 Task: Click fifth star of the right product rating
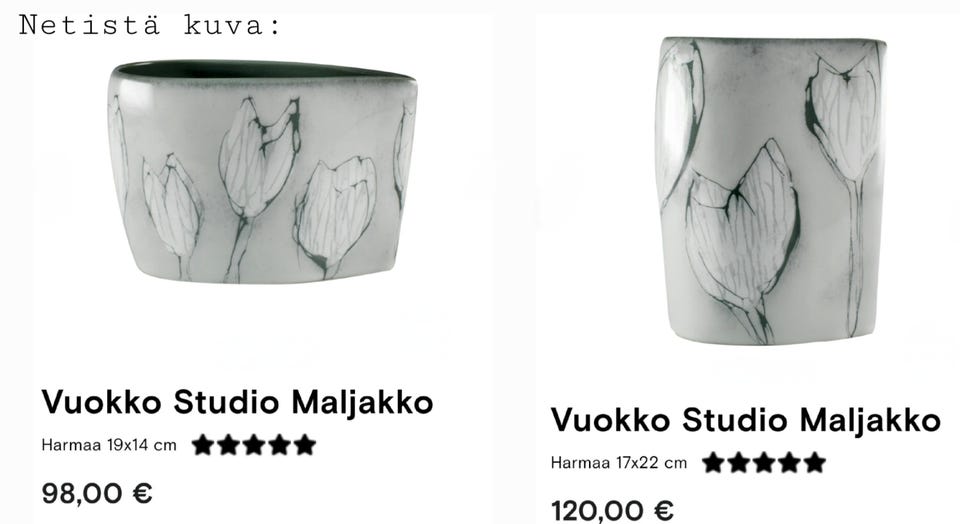pos(815,463)
